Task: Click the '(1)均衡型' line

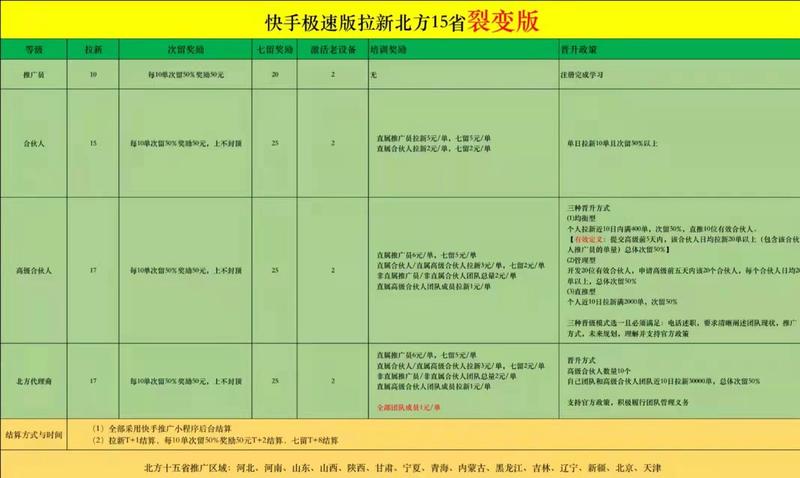Action: click(582, 218)
